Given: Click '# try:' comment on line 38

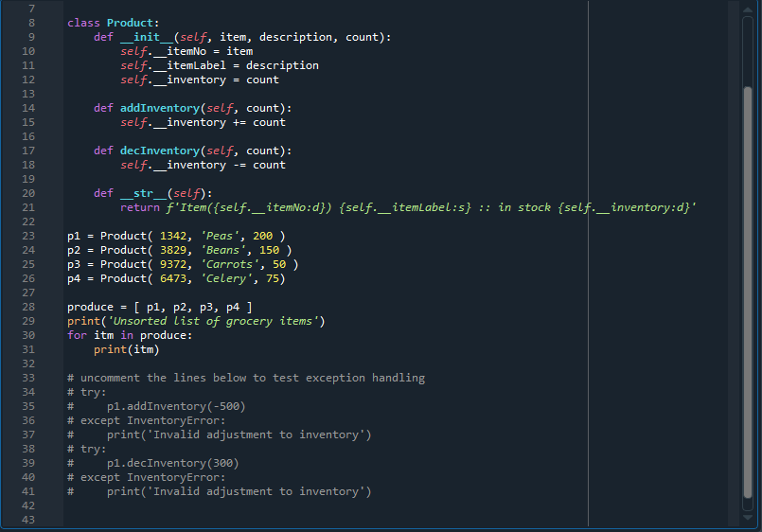Looking at the screenshot, I should point(86,449).
